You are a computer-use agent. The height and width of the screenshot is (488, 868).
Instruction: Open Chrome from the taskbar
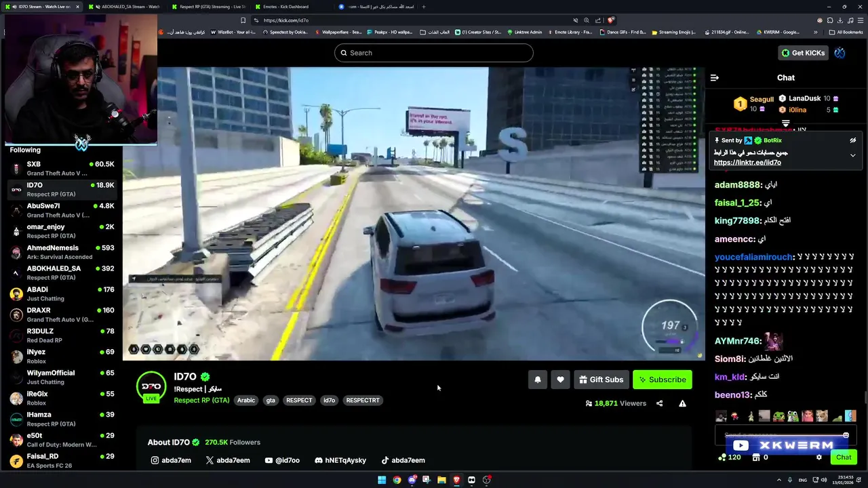397,480
